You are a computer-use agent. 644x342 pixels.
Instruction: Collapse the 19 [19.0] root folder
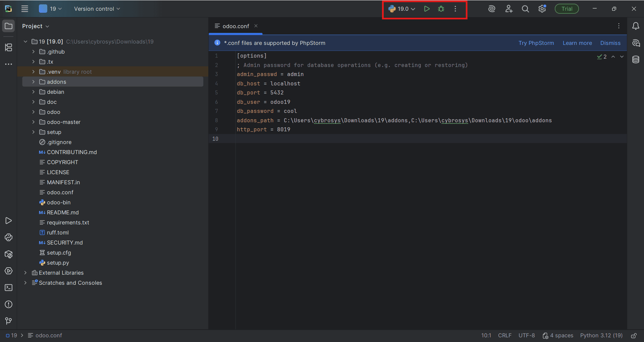tap(25, 42)
